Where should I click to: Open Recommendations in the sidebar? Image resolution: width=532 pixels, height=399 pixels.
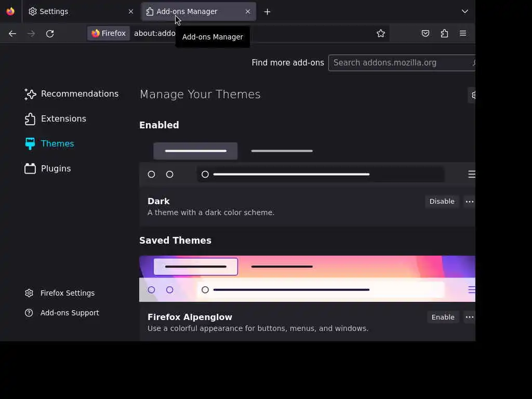click(72, 94)
